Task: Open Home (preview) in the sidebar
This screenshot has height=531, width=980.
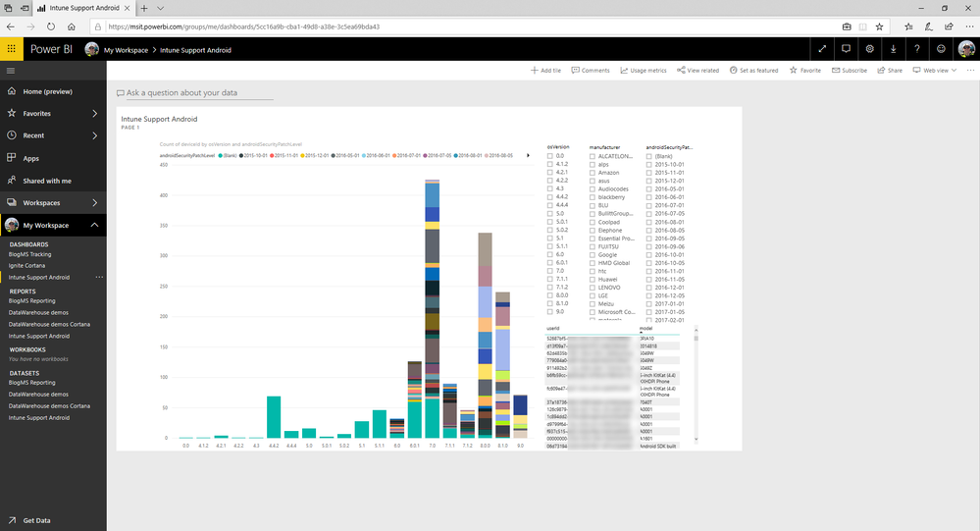Action: [47, 91]
